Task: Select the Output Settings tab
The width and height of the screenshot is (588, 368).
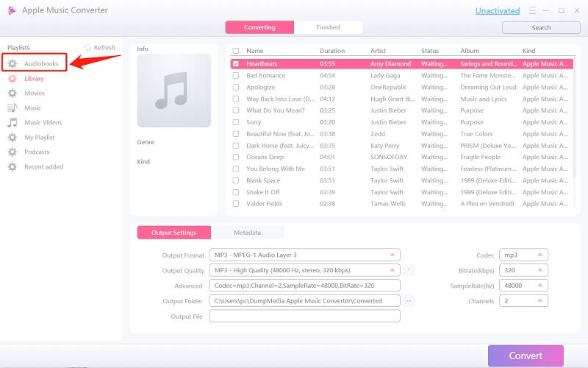Action: 174,233
